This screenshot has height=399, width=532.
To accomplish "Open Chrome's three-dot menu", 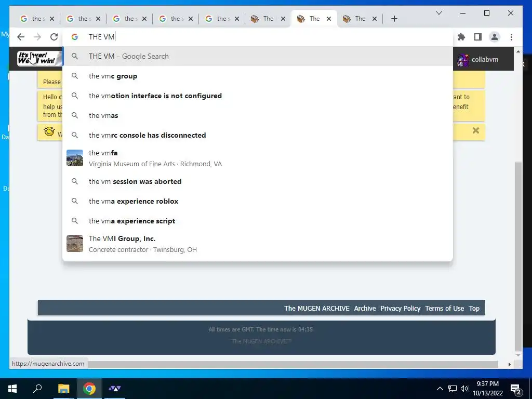I will coord(511,37).
